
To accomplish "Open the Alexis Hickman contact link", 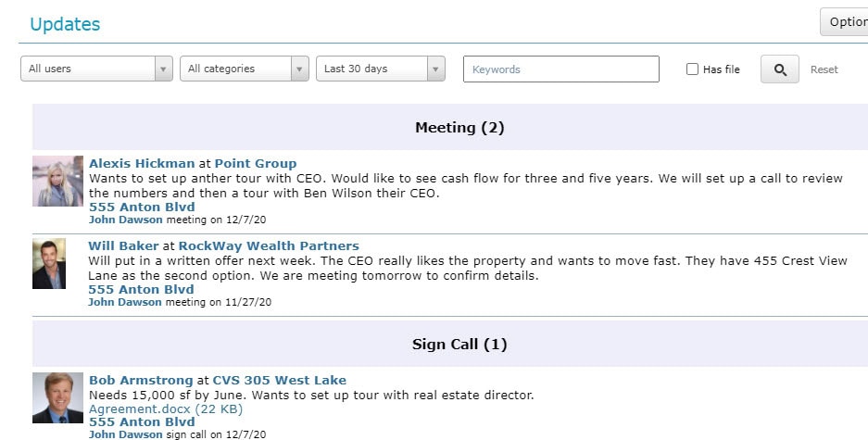I will click(142, 164).
